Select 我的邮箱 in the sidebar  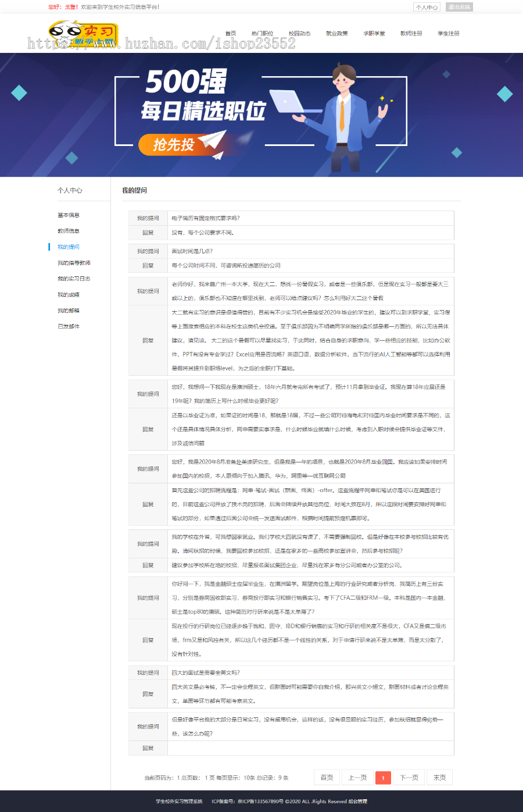69,311
